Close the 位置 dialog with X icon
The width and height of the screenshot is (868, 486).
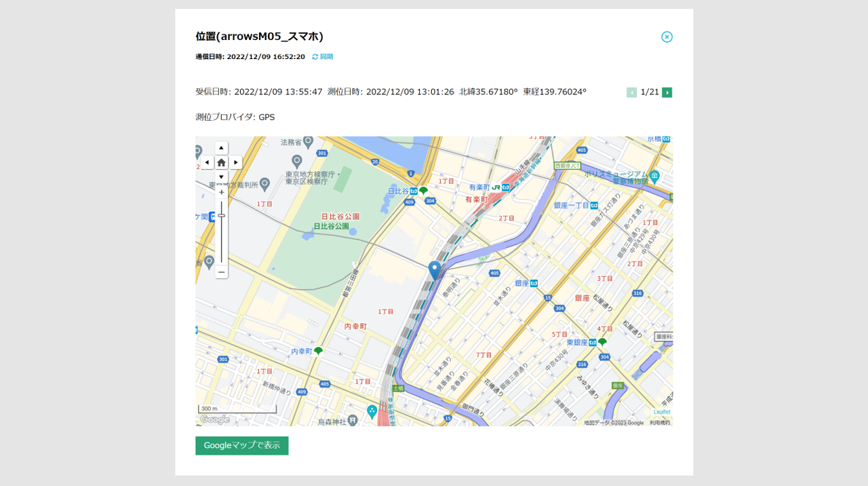(x=667, y=37)
